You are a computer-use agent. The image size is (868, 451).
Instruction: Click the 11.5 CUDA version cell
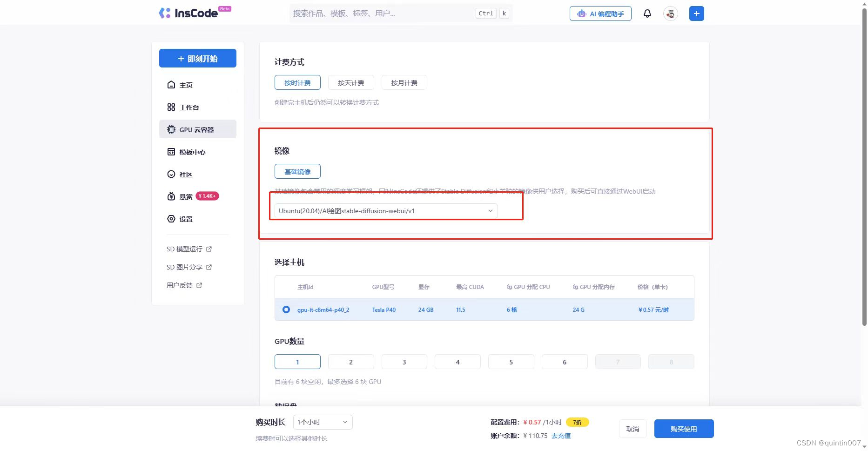[460, 310]
